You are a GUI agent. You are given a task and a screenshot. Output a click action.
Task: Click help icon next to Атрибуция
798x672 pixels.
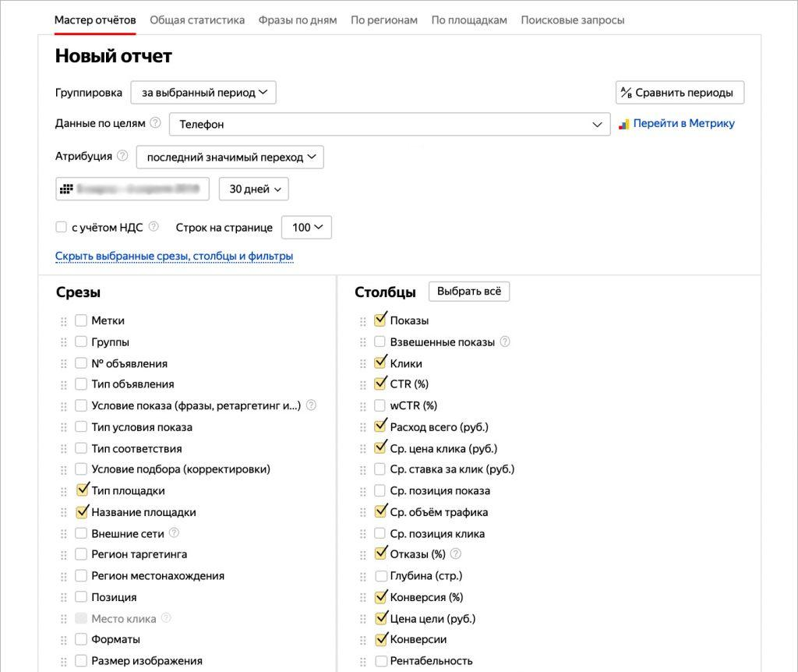coord(122,156)
